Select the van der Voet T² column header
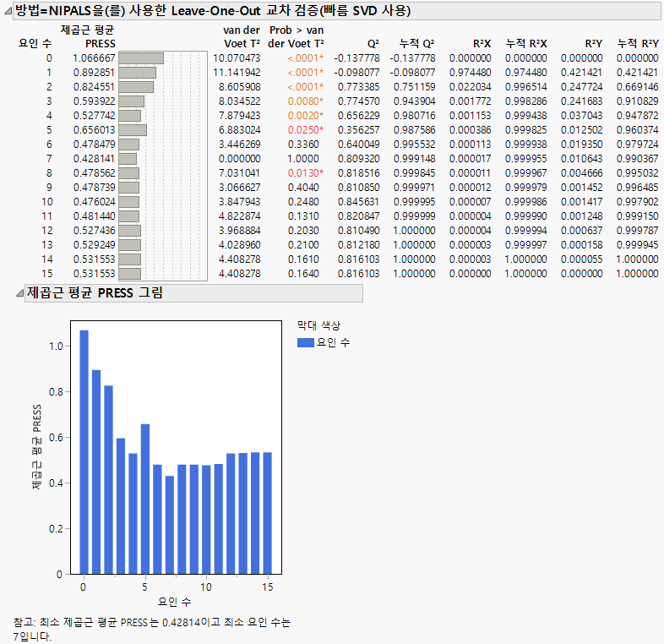Viewport: 664px width, 644px height. point(242,36)
